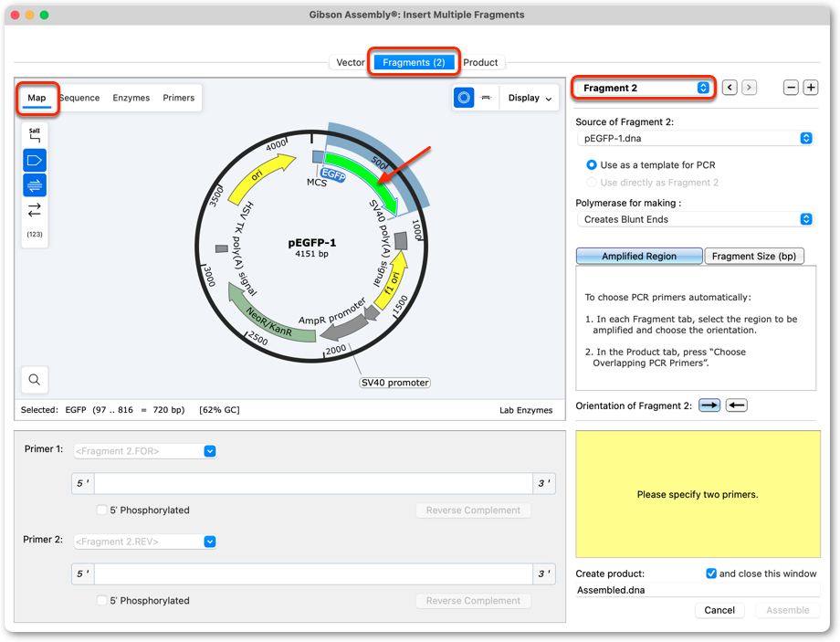Go to the previous fragment

(730, 88)
